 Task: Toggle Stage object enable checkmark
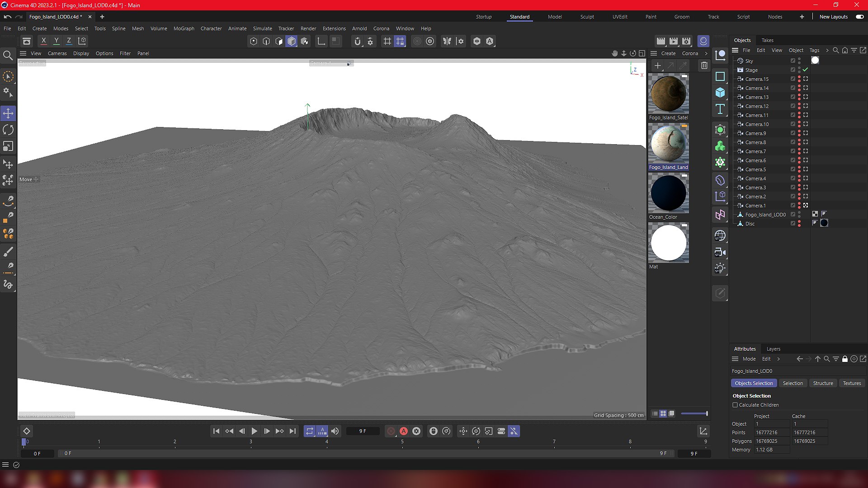click(x=805, y=70)
